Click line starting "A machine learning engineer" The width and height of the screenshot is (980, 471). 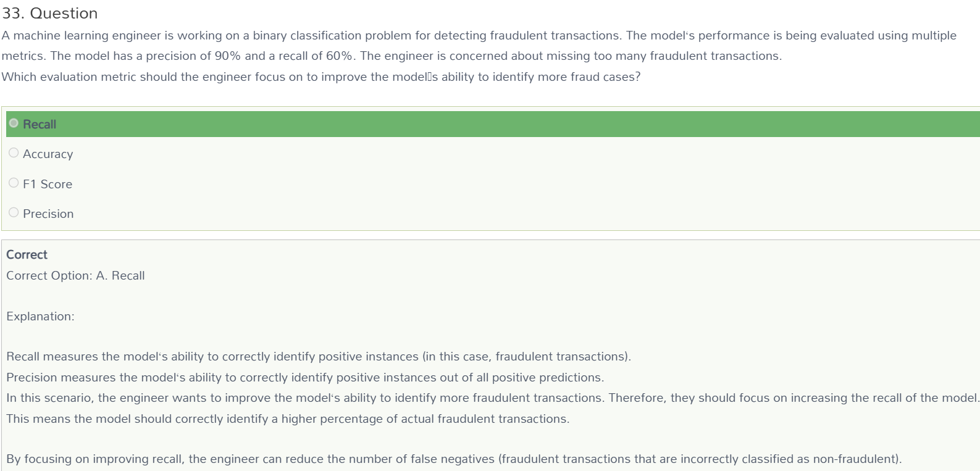(479, 35)
